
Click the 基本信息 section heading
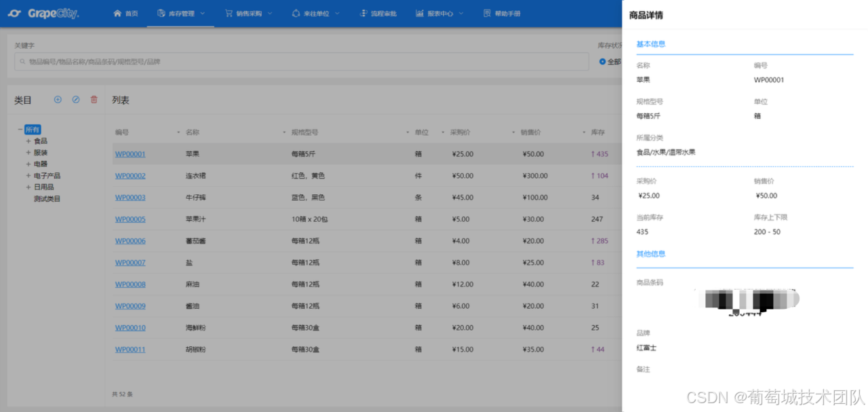[x=650, y=44]
